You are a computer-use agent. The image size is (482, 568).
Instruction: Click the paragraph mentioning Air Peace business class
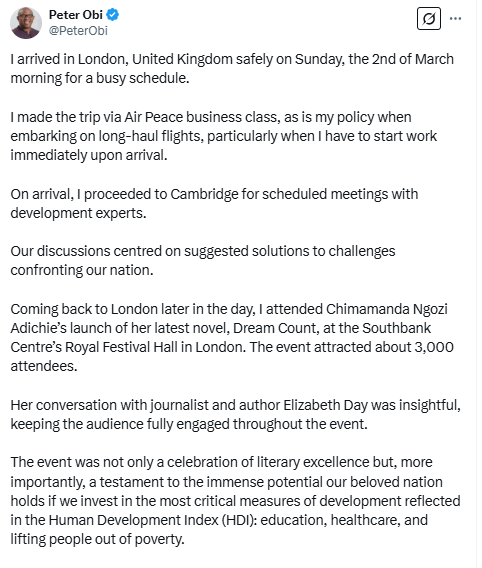[x=223, y=136]
